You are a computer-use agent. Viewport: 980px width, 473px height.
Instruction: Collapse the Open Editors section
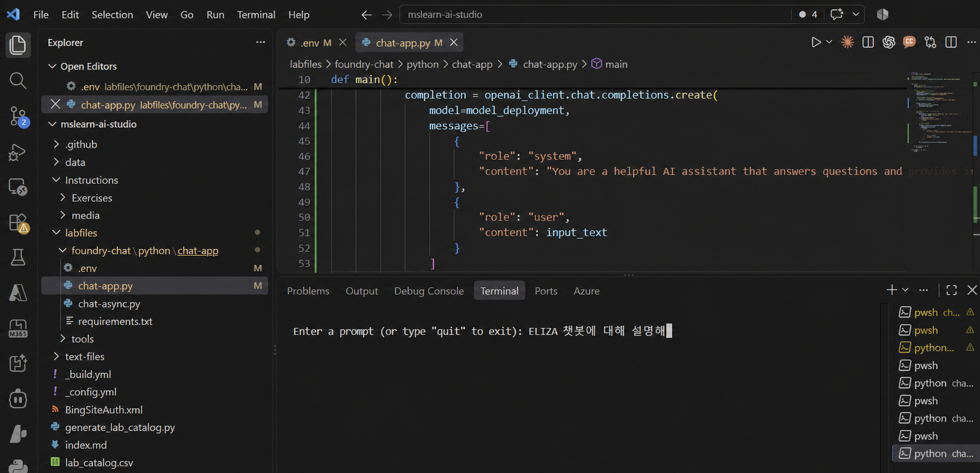[52, 66]
